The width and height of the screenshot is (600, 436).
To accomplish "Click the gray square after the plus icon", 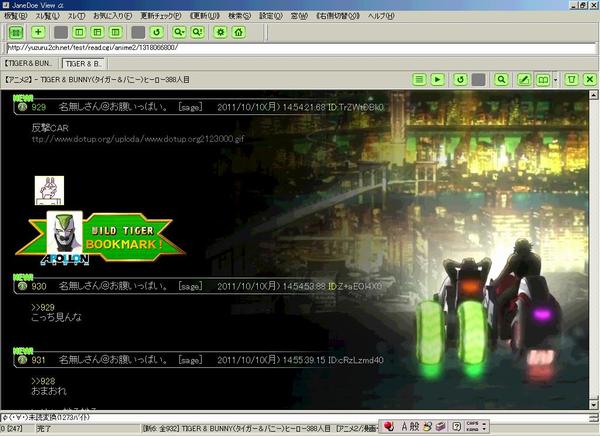I will point(61,33).
